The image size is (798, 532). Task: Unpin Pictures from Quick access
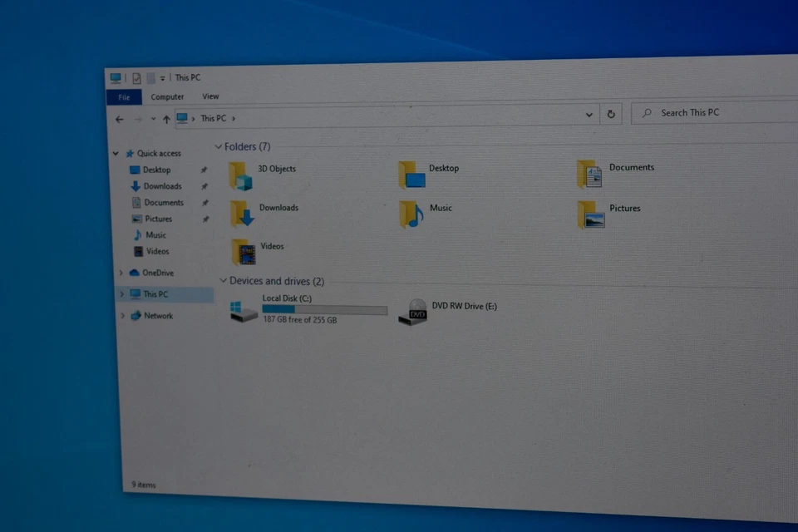click(x=204, y=219)
